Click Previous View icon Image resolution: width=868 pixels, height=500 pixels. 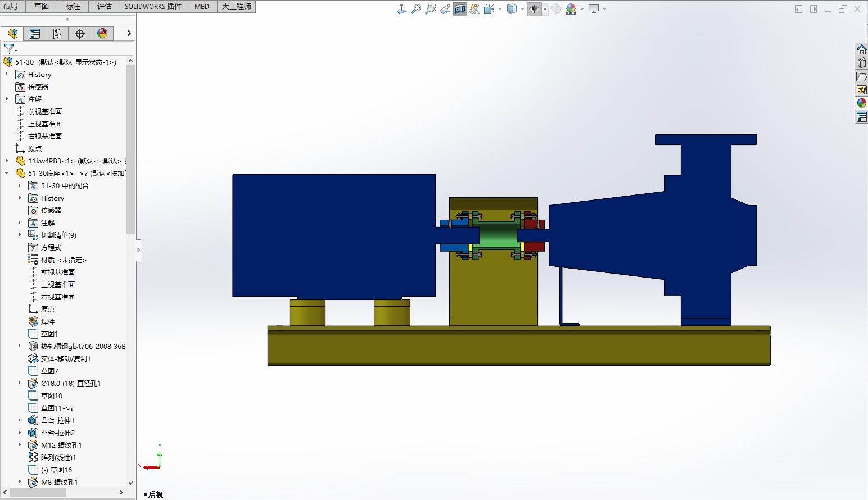click(x=445, y=9)
